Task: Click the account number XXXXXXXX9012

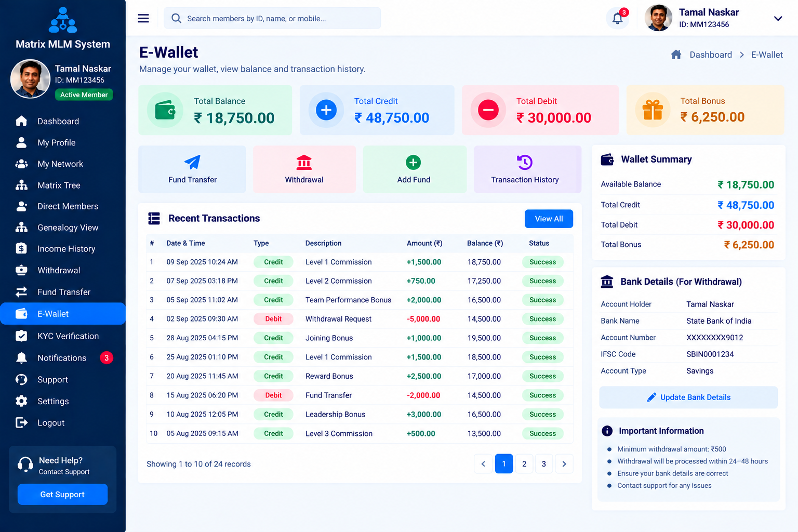Action: click(714, 338)
